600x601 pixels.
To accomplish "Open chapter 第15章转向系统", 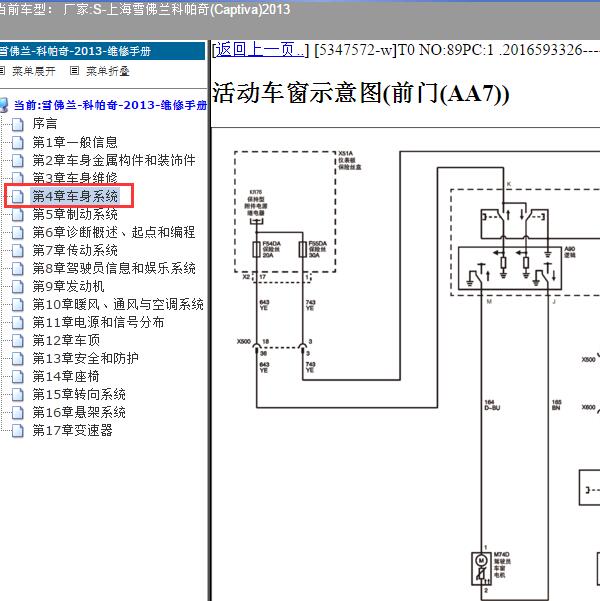I will click(x=79, y=394).
